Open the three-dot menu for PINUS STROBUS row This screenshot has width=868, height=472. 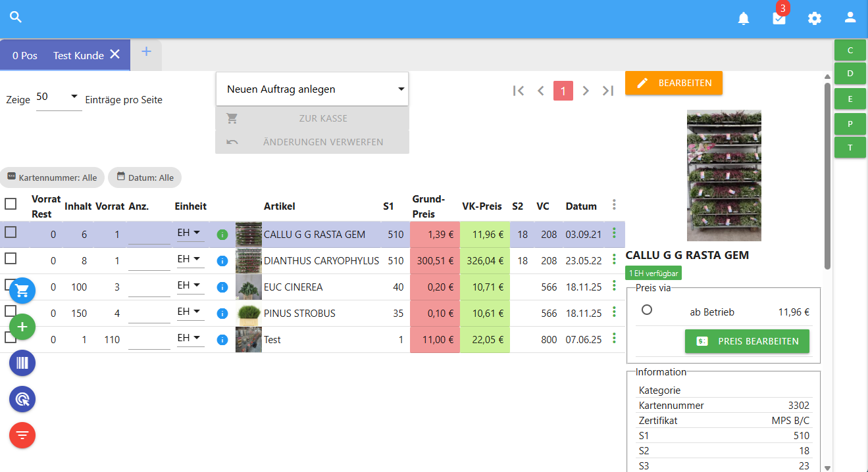(x=614, y=312)
